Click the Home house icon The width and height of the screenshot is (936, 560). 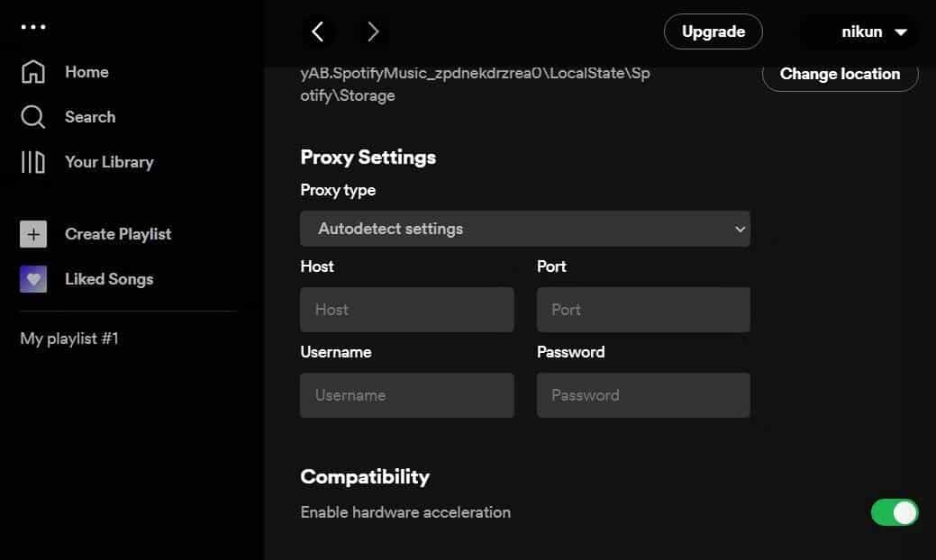pos(33,72)
